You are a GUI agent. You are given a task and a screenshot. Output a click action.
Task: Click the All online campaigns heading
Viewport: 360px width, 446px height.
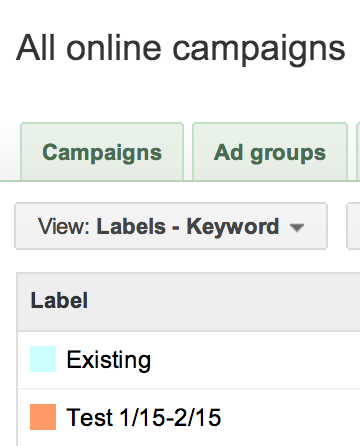pos(181,50)
